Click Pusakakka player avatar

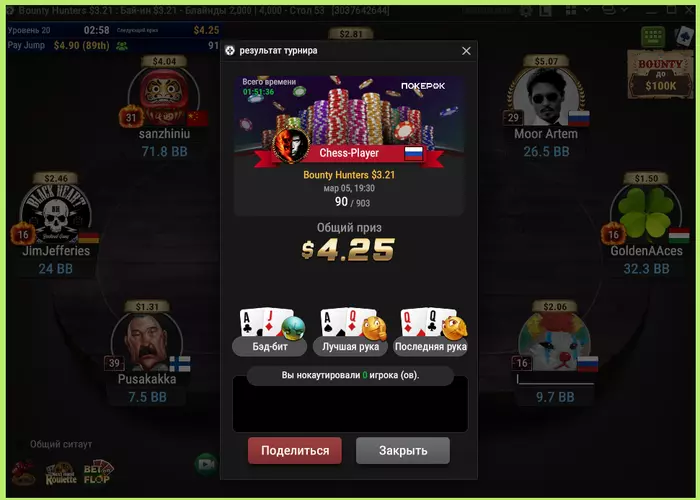point(146,342)
